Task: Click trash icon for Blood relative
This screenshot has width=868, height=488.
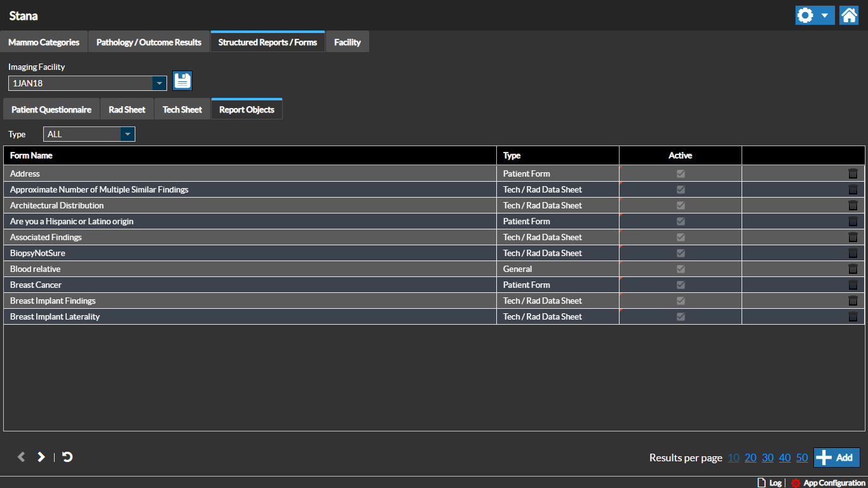Action: (853, 269)
